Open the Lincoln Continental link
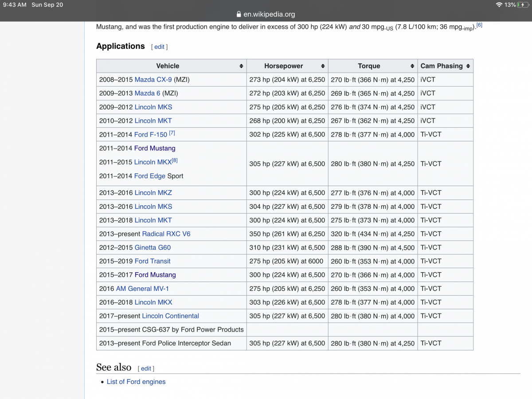532x399 pixels. (171, 316)
